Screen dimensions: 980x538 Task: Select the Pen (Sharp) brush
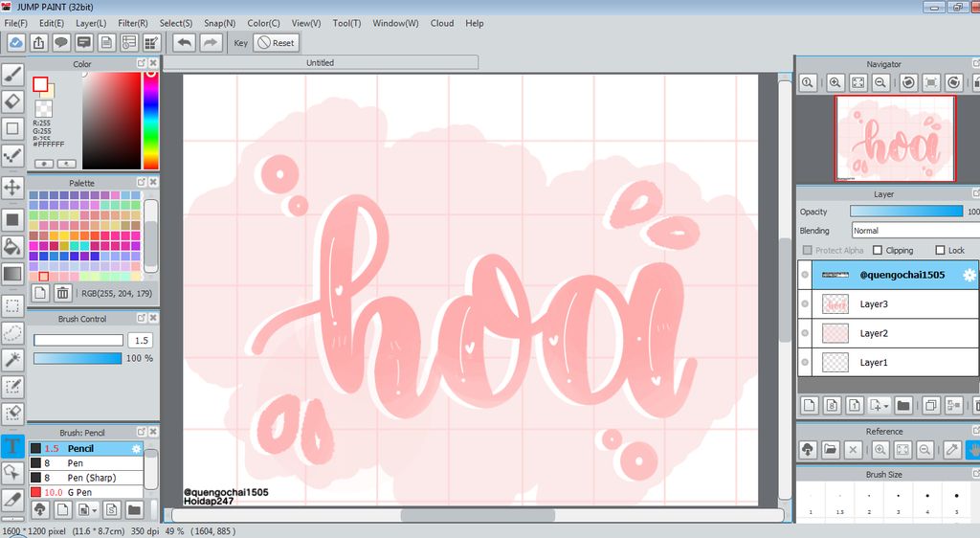point(86,478)
